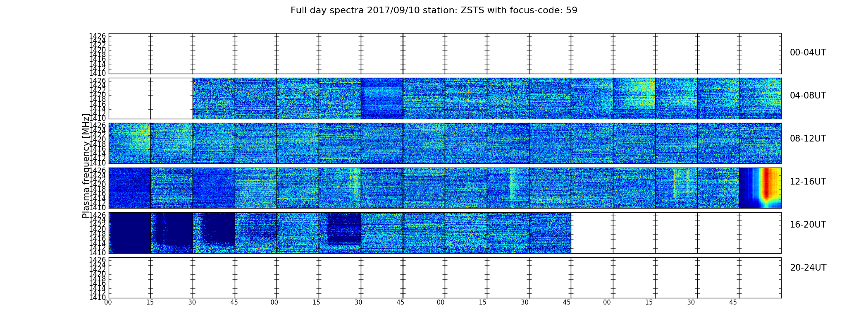Click the first spectrogram panel of the 08-12UT row
This screenshot has width=868, height=331.
(x=129, y=143)
